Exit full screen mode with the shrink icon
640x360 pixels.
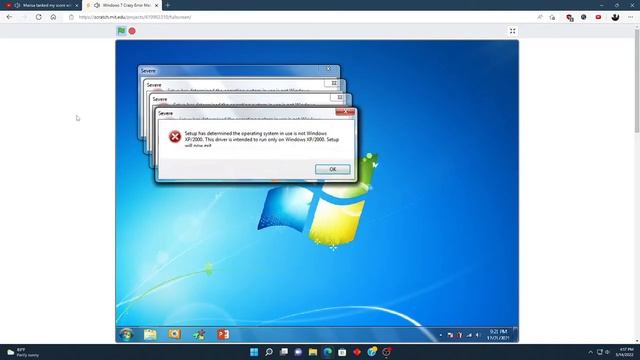(513, 31)
